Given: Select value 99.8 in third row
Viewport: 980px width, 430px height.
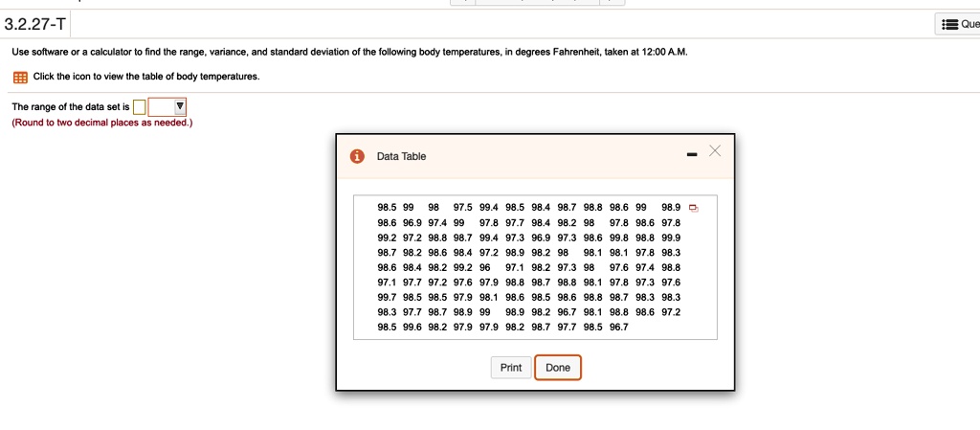Looking at the screenshot, I should [619, 238].
